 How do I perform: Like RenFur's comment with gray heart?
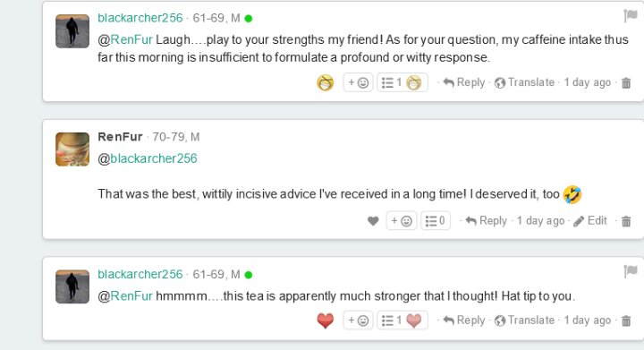[373, 221]
